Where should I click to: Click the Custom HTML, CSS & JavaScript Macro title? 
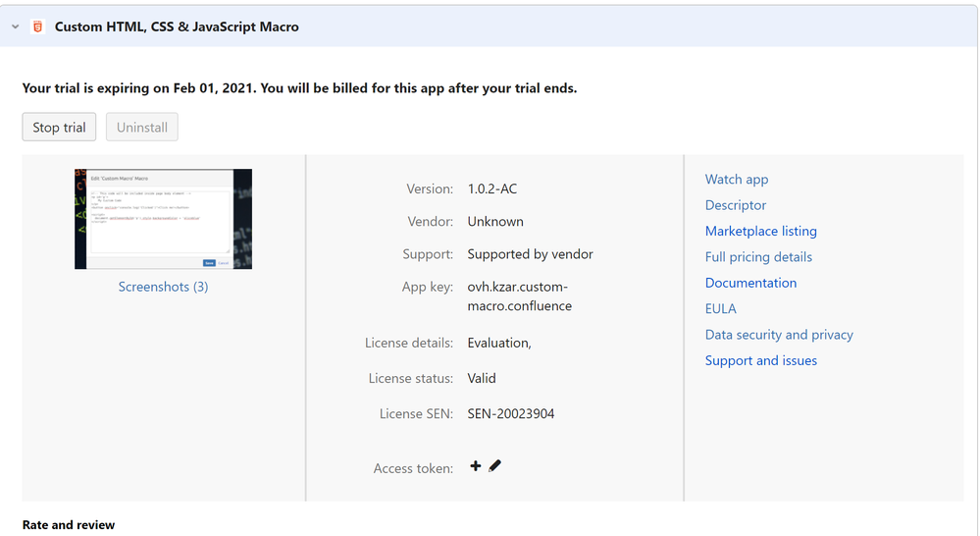pyautogui.click(x=177, y=27)
